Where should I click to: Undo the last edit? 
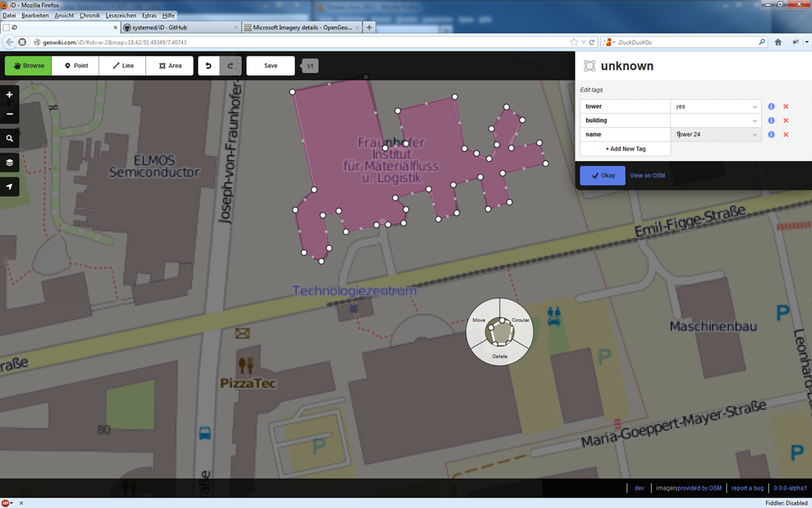[x=209, y=66]
